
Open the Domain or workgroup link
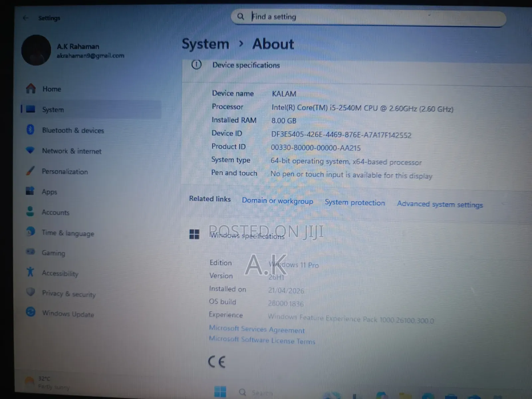tap(277, 201)
